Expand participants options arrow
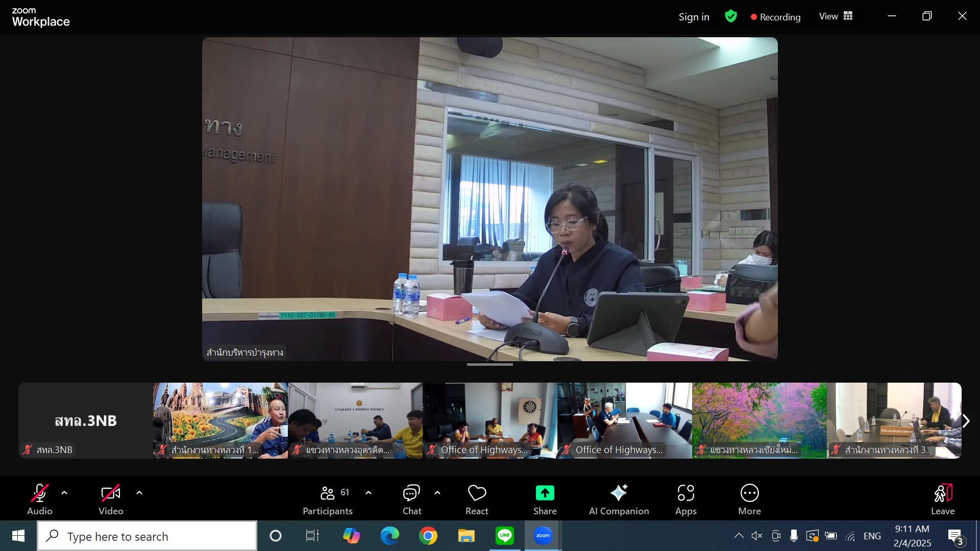 [369, 493]
